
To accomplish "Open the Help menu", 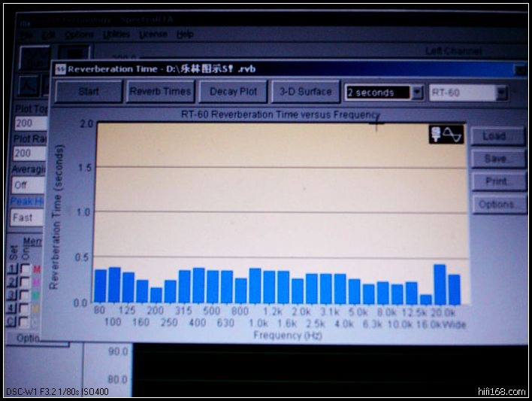I will pyautogui.click(x=185, y=35).
